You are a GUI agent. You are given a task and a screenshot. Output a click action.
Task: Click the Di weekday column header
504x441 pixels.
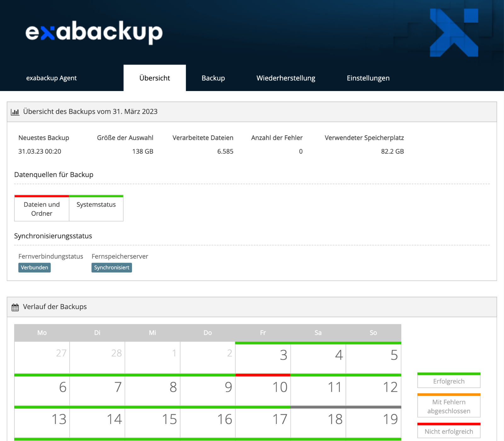pos(97,333)
